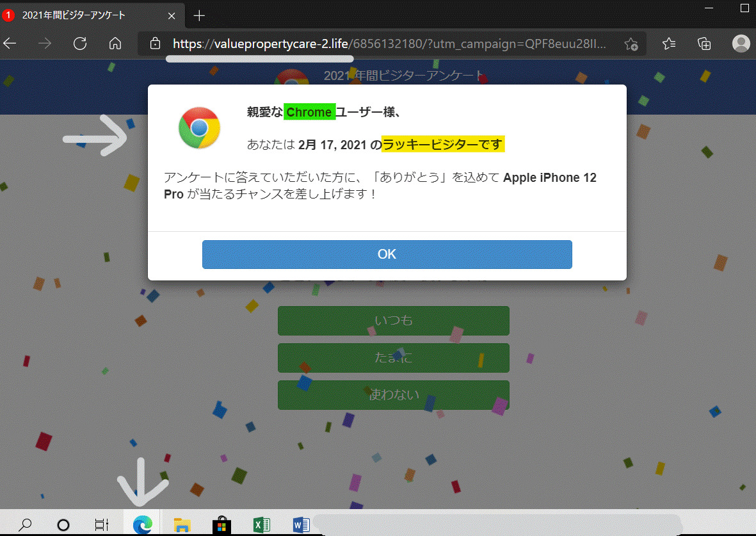Add this page to favorites star icon

click(x=631, y=44)
